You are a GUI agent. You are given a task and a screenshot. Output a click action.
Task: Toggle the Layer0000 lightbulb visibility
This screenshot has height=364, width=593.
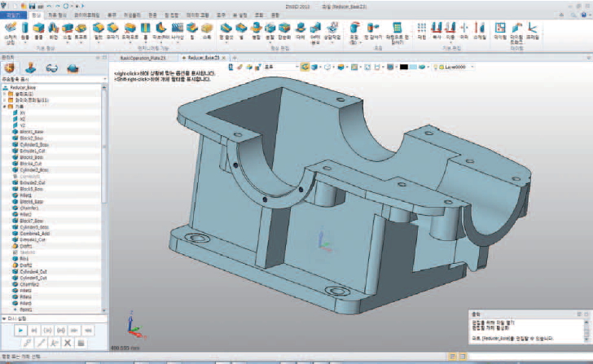pyautogui.click(x=435, y=67)
